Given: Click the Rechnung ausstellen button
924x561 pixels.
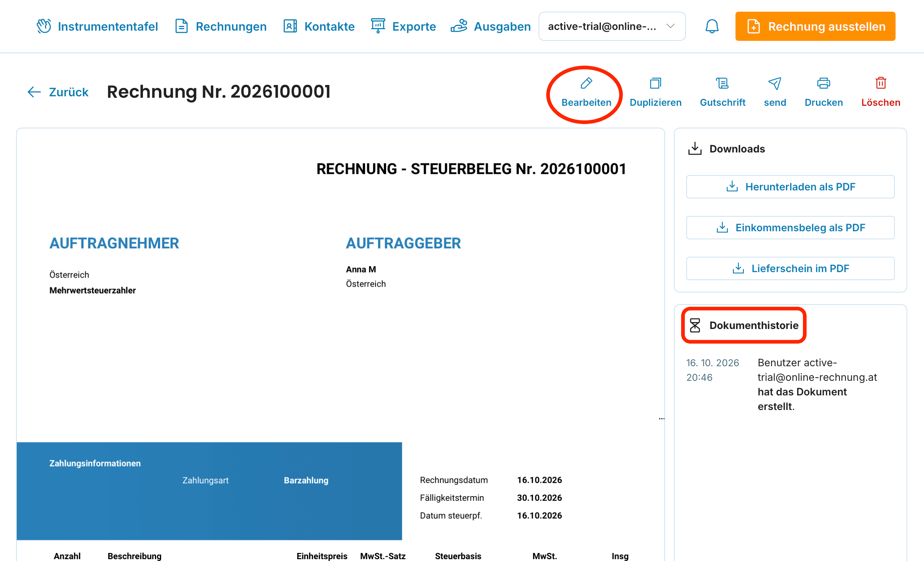Looking at the screenshot, I should coord(815,26).
